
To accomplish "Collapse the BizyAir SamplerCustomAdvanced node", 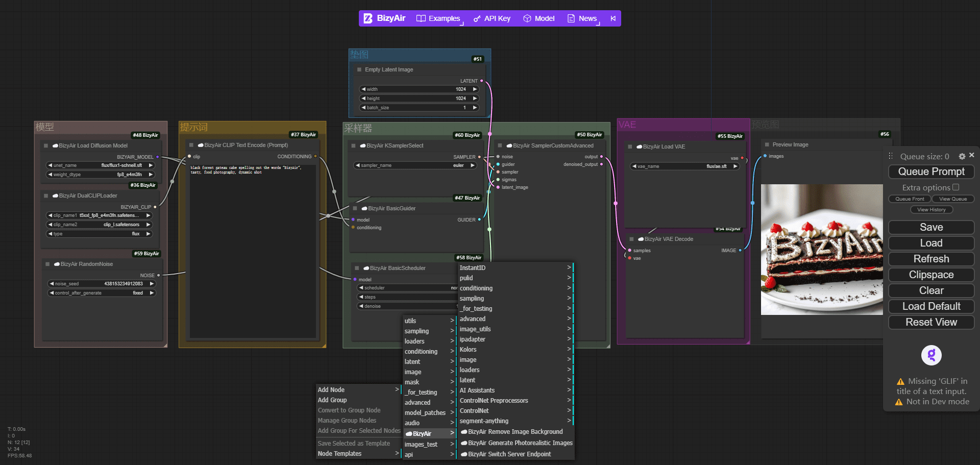I will [x=500, y=145].
